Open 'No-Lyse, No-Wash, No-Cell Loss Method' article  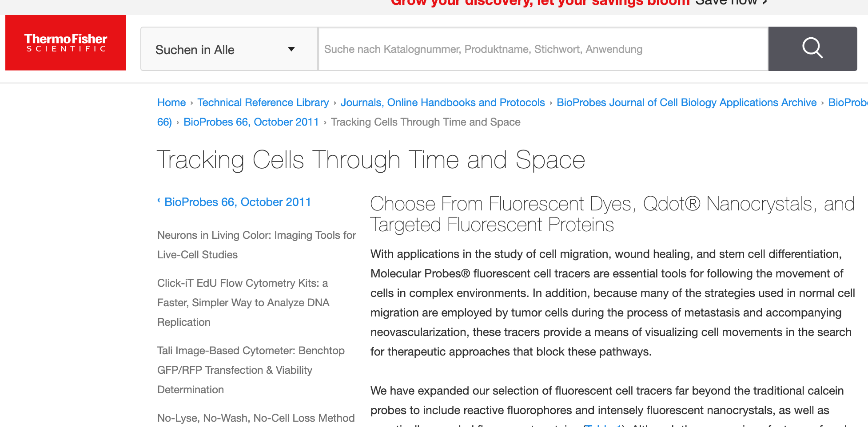tap(256, 418)
